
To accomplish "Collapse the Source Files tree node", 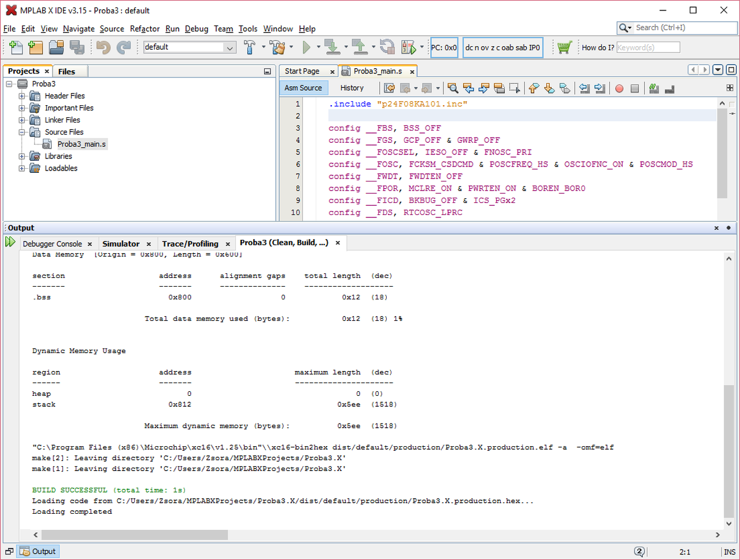I will point(22,132).
